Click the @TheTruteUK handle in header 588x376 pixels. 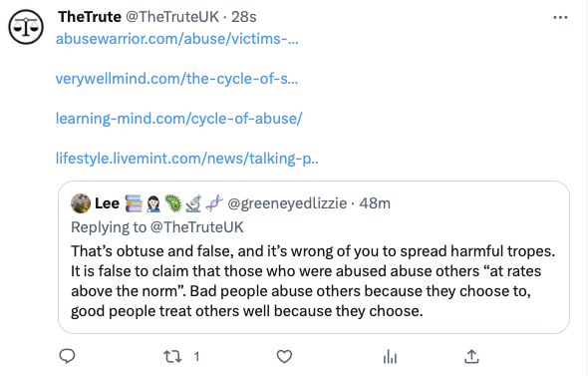[172, 17]
